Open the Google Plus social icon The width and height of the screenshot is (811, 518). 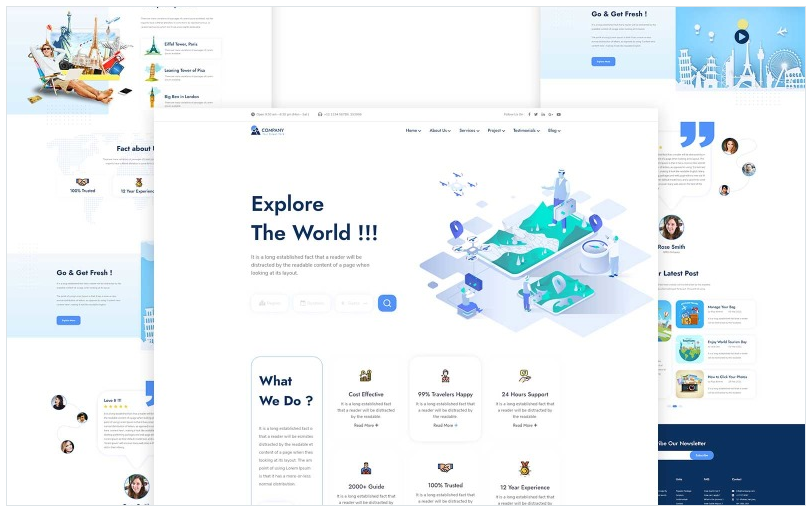click(551, 114)
